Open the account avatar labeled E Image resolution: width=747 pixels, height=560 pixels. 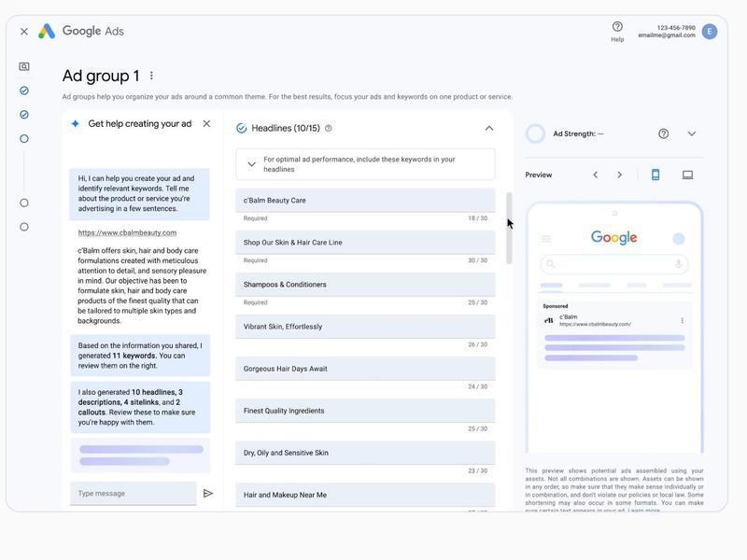(710, 32)
